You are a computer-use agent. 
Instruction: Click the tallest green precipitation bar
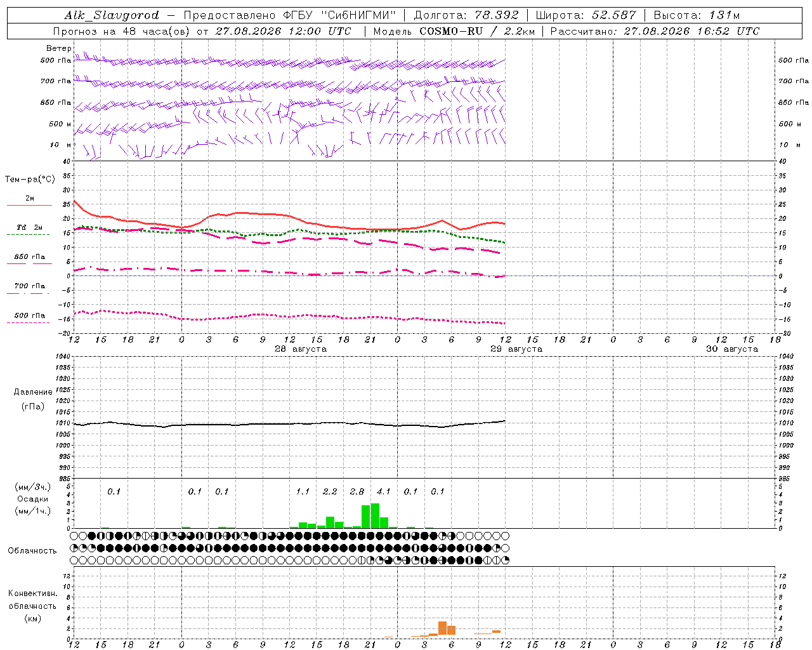click(375, 515)
